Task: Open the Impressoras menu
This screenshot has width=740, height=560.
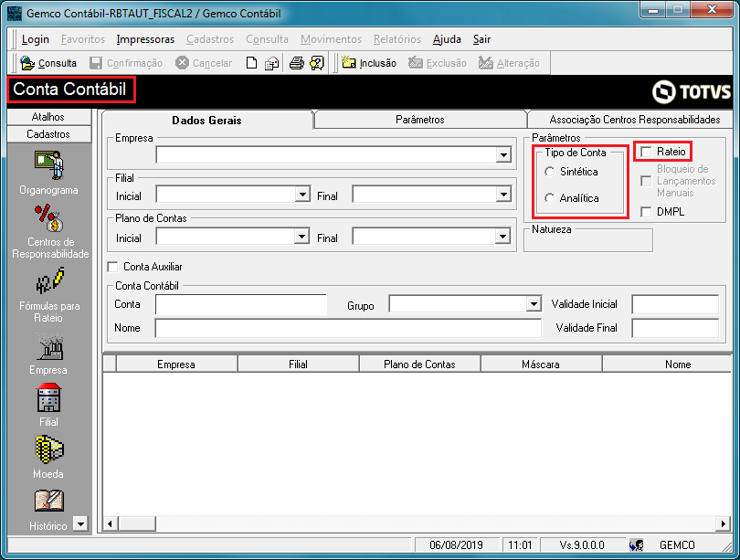Action: click(145, 39)
